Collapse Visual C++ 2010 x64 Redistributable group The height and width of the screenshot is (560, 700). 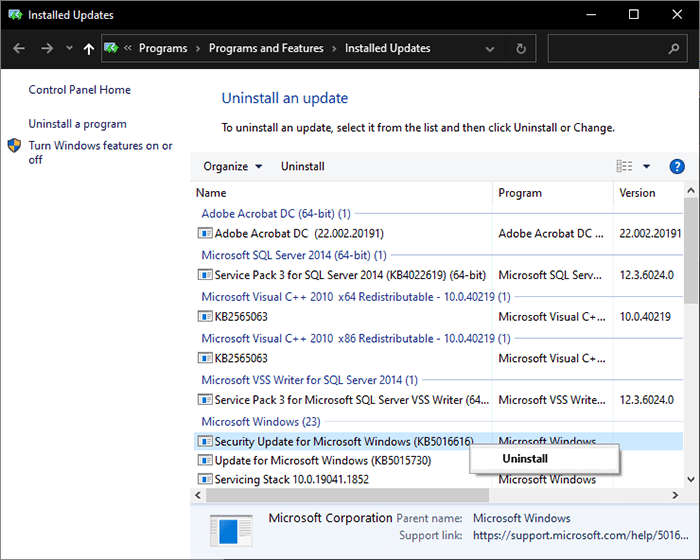356,297
